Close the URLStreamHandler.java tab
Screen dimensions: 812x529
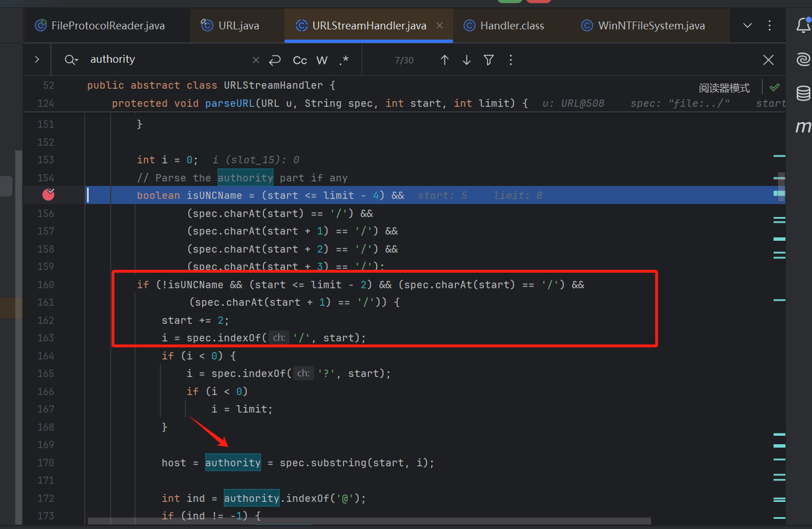[x=440, y=25]
